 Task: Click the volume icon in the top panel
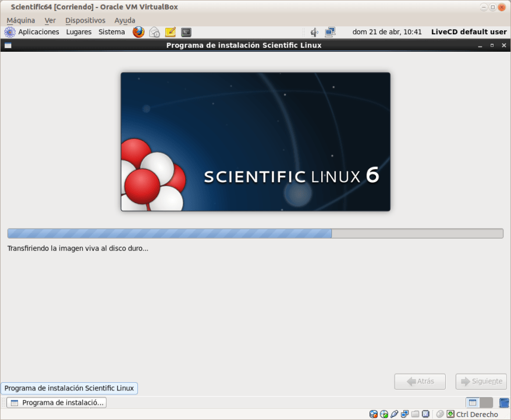tap(314, 32)
